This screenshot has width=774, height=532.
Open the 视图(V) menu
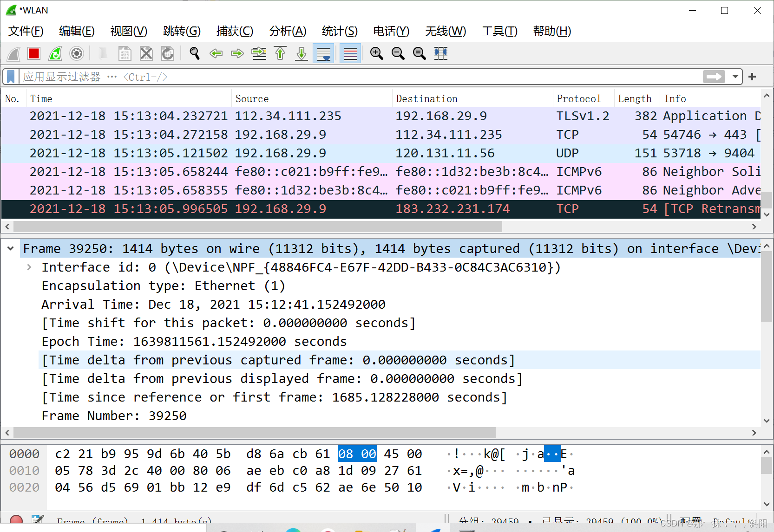click(x=129, y=31)
